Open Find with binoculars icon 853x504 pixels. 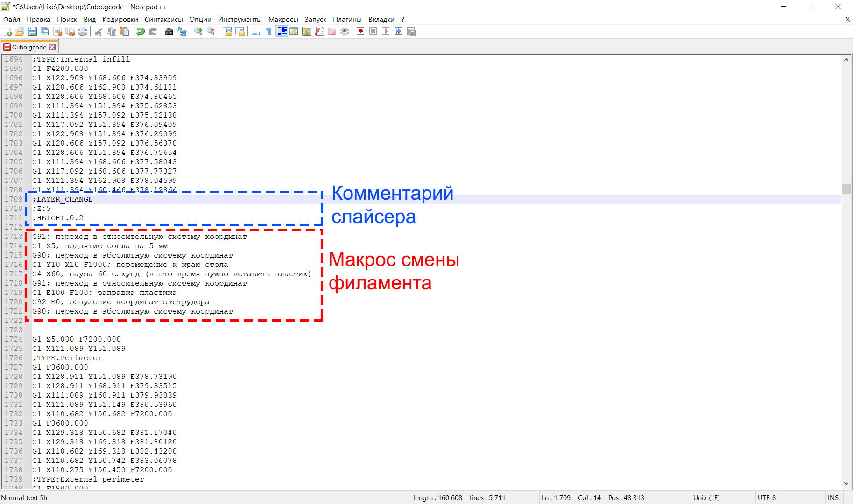[x=169, y=31]
